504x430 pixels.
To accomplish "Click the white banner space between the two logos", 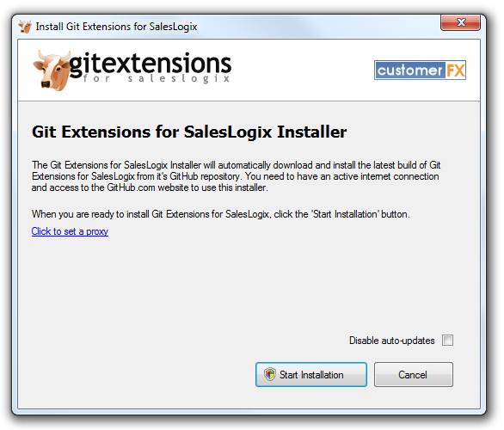I will click(302, 70).
